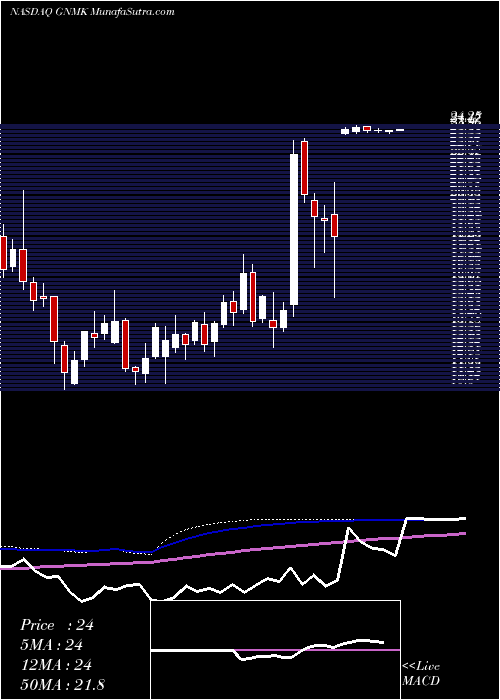Image resolution: width=500 pixels, height=700 pixels.
Task: Click the NASDAQ GNMK MunafaSutra.com title
Action: (92, 12)
